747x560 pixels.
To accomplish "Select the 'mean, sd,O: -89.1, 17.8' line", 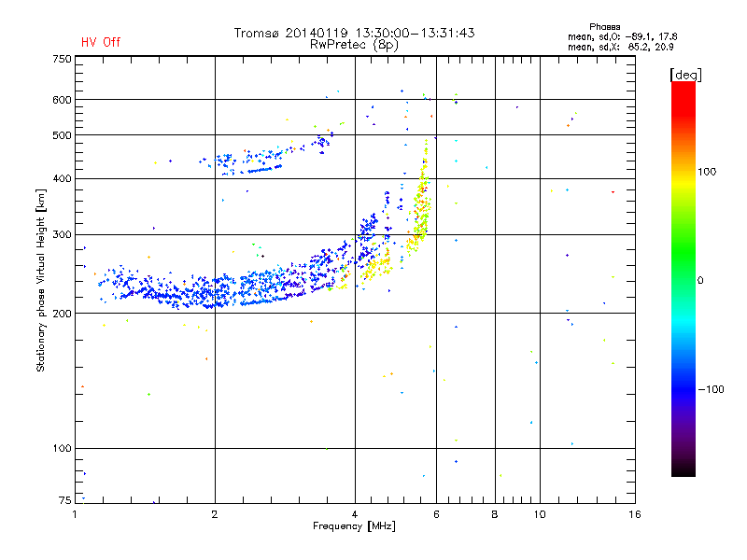I will click(622, 36).
